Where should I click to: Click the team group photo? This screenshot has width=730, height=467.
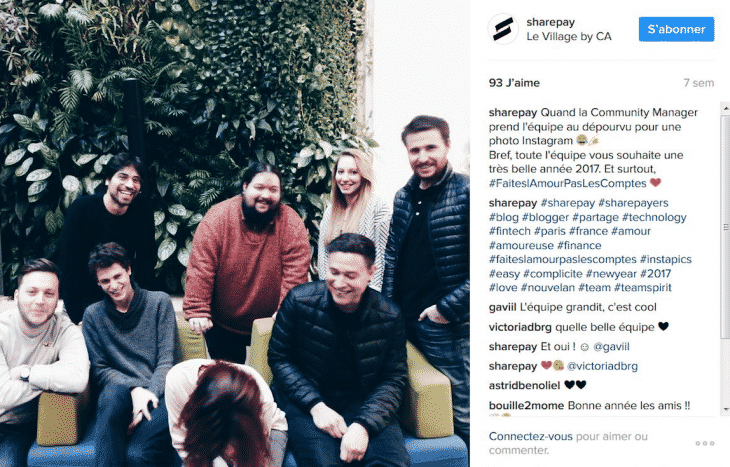pyautogui.click(x=235, y=233)
